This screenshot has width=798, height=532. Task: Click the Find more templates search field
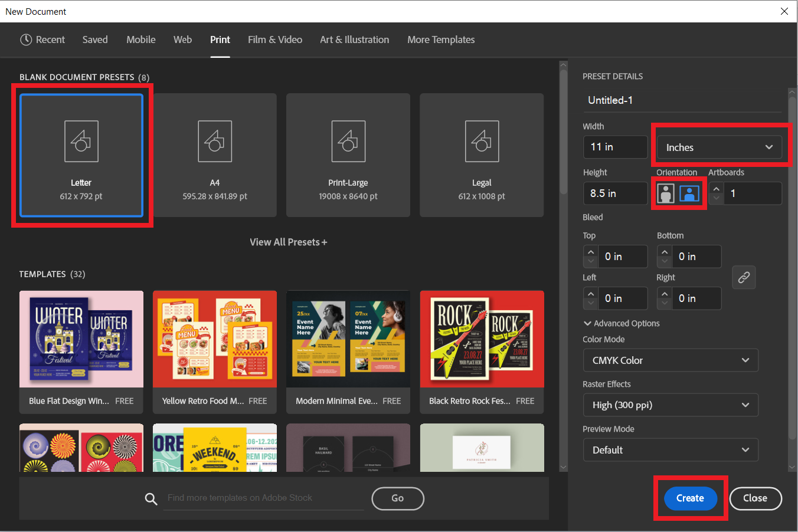[x=264, y=498]
